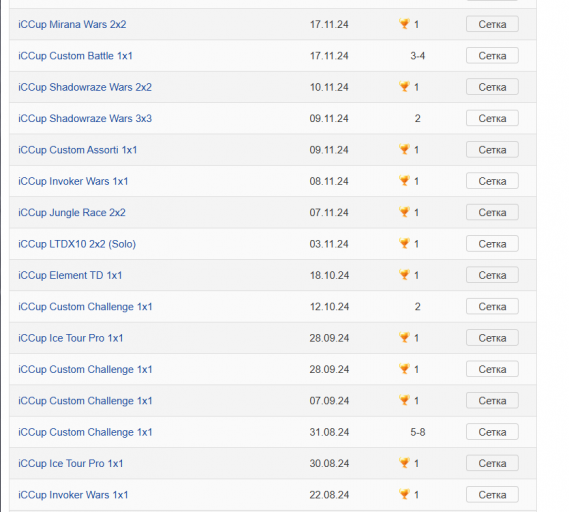
Task: Select trophy in Custom Challenge 07.09.24 row
Action: point(404,400)
